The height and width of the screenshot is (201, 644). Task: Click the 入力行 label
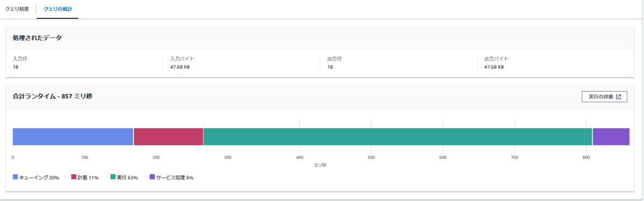[x=20, y=59]
